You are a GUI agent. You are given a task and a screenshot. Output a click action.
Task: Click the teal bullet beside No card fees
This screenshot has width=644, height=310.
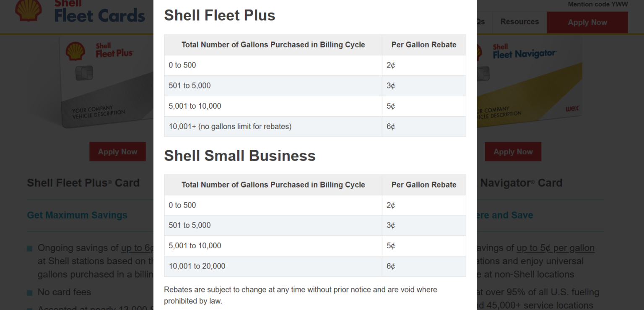coord(29,292)
